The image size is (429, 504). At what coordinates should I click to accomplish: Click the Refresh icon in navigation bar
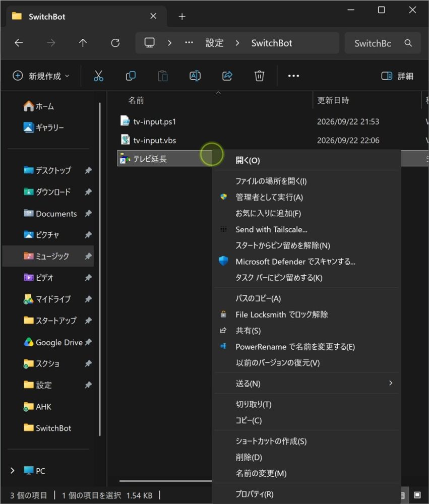(115, 43)
